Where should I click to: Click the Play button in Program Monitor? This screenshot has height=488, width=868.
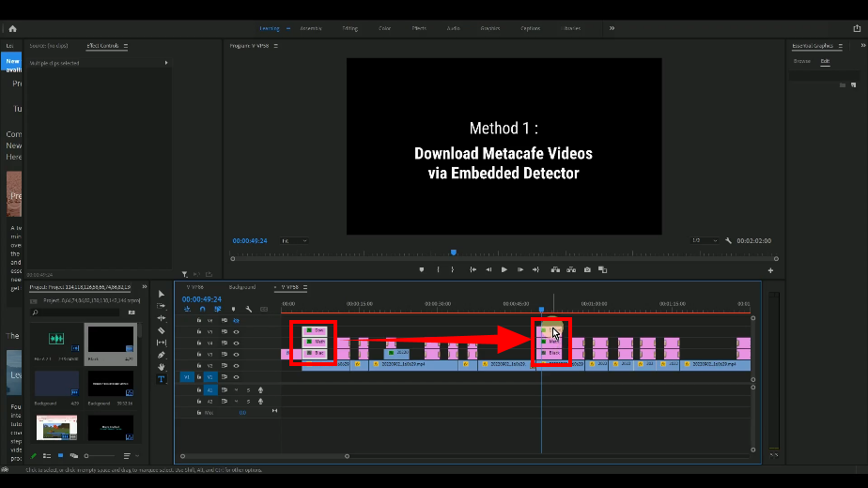504,270
